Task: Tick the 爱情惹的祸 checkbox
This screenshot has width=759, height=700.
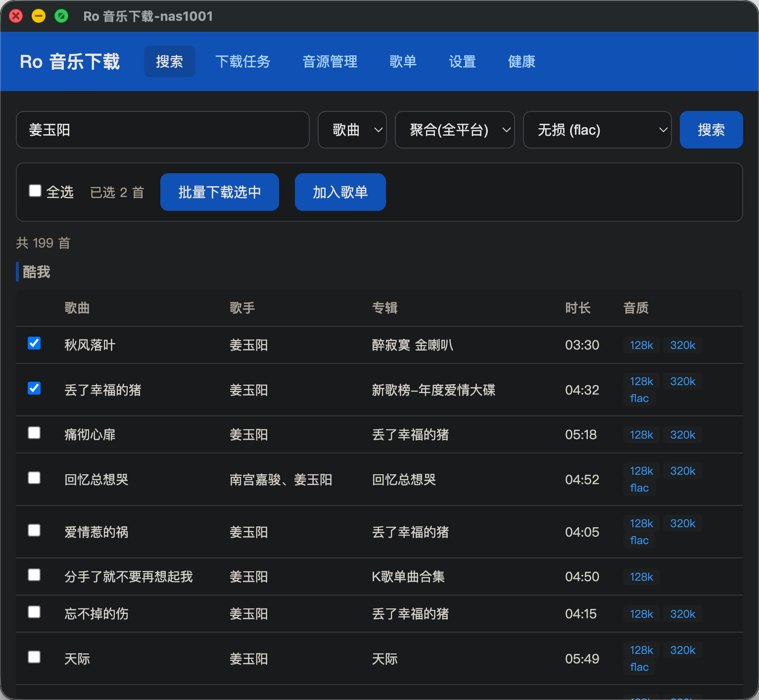Action: tap(34, 530)
